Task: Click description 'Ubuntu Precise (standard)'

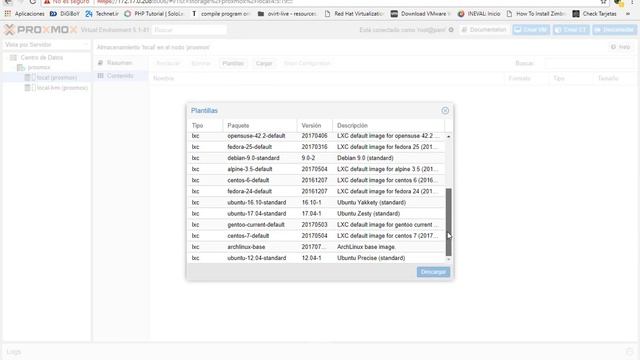Action: tap(371, 258)
